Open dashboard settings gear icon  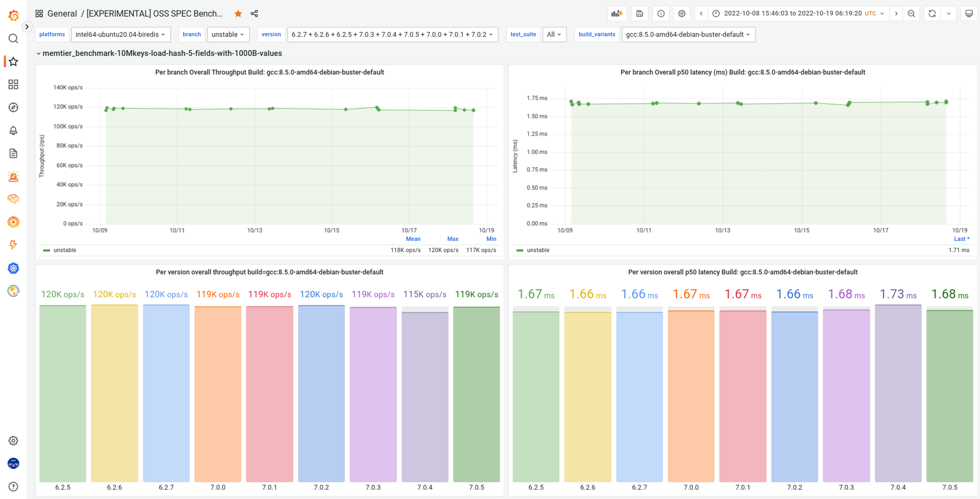pyautogui.click(x=682, y=14)
